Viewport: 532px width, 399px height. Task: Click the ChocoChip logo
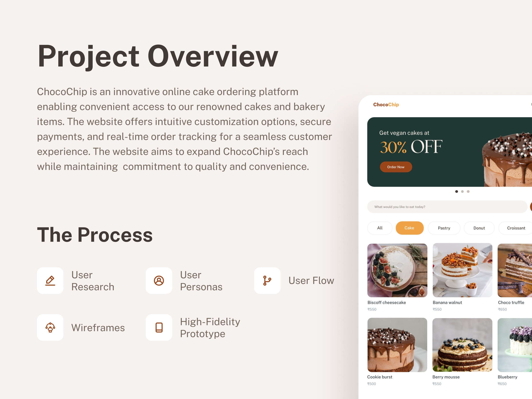(x=386, y=105)
